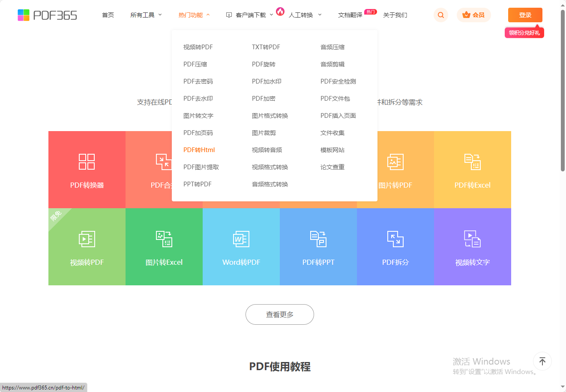Select 视频转PDF from the menu

(198, 47)
